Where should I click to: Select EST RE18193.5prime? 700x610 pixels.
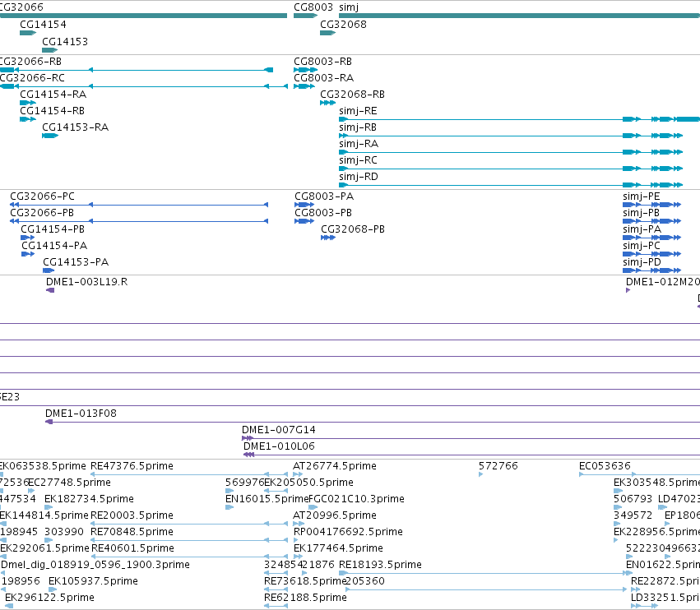380,566
